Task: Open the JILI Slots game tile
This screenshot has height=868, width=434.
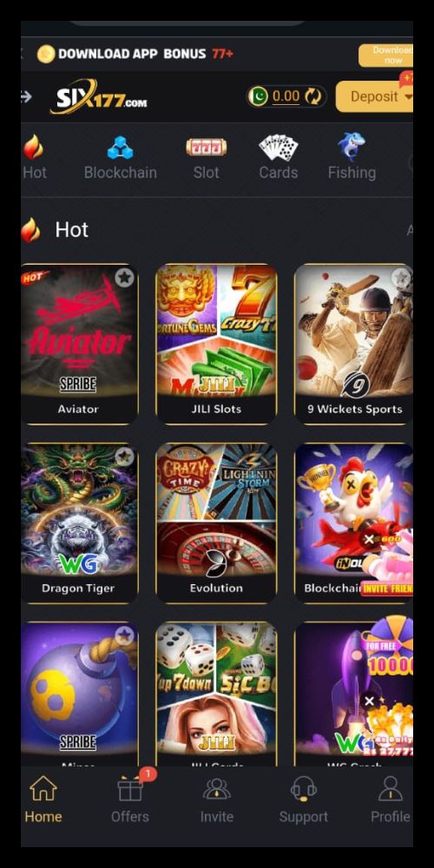Action: [x=216, y=343]
